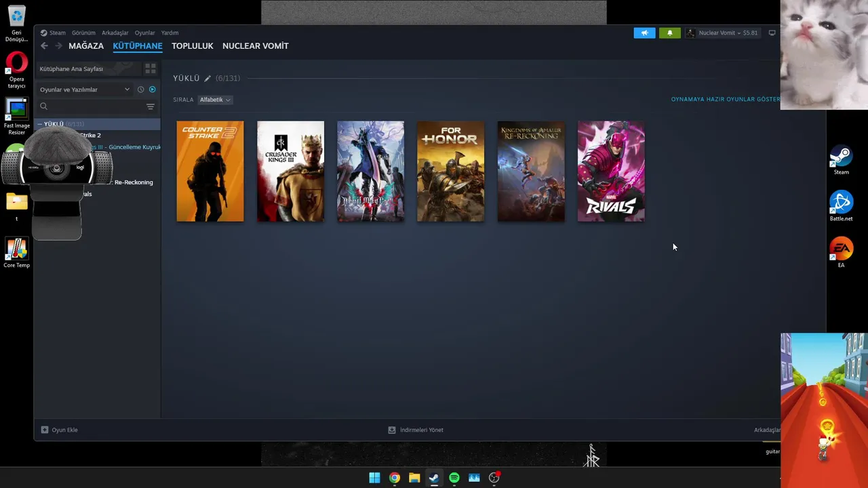868x488 pixels.
Task: Select the Crusader Kings III cover art
Action: point(290,171)
